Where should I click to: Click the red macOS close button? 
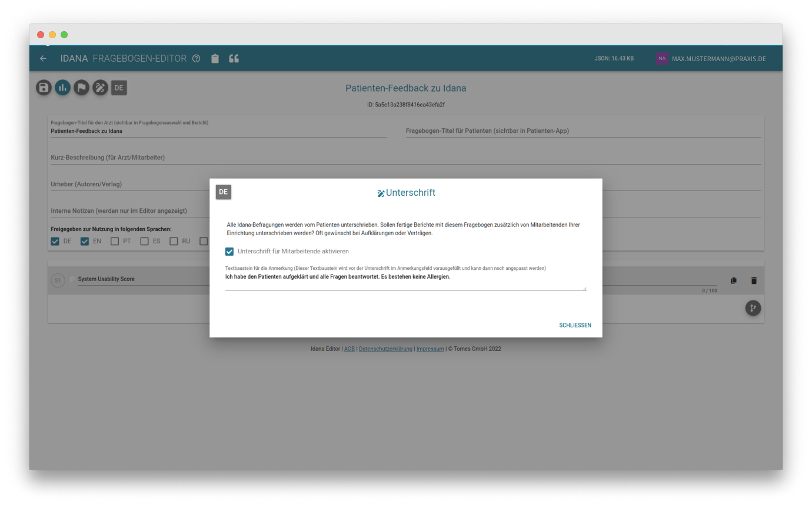click(41, 35)
